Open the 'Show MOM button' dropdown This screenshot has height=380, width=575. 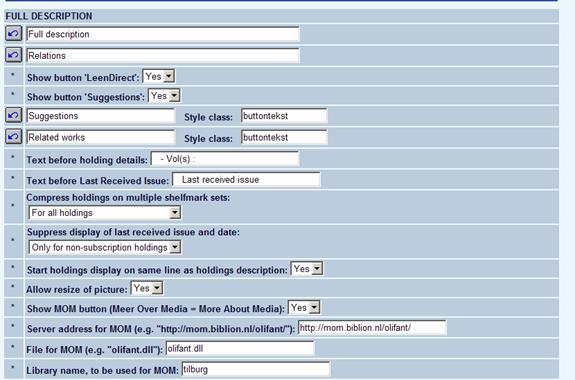(304, 308)
